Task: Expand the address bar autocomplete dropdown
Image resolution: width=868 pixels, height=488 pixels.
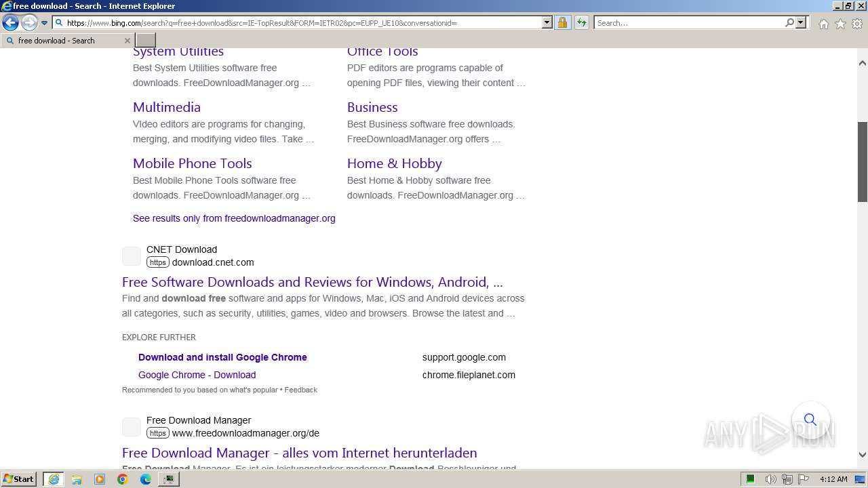Action: (547, 23)
